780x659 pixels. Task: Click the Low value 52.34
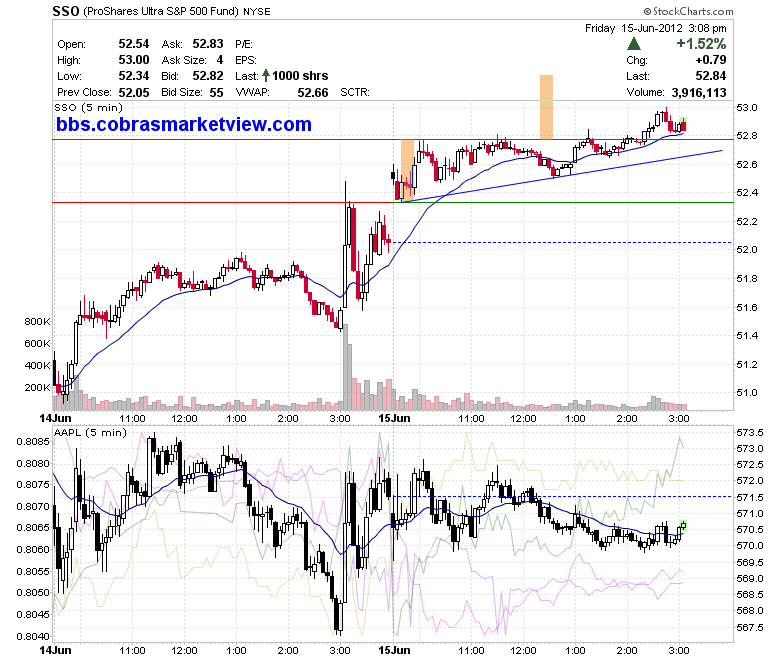(133, 76)
